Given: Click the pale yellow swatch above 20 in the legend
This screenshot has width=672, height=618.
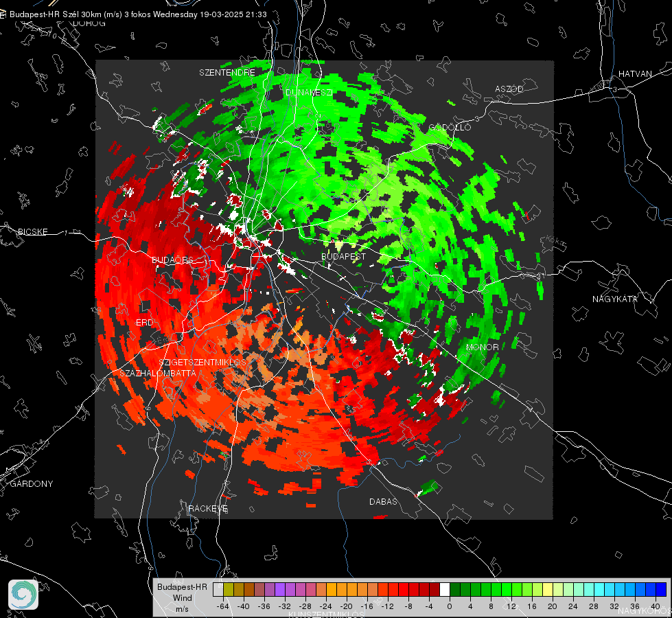Looking at the screenshot, I should pos(548,590).
